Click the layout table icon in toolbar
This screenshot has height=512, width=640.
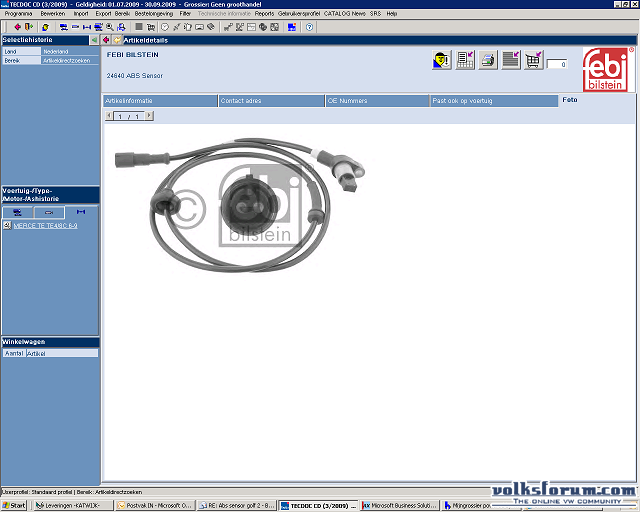coord(251,27)
